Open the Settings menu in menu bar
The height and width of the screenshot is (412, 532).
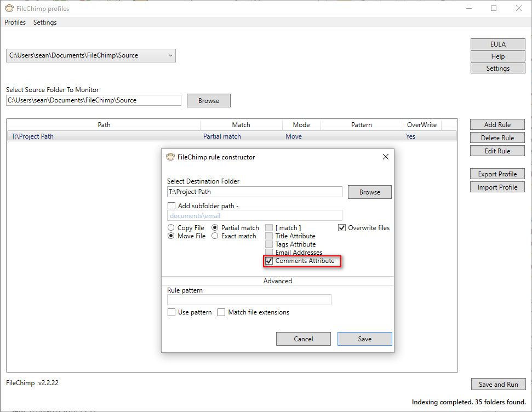click(45, 22)
